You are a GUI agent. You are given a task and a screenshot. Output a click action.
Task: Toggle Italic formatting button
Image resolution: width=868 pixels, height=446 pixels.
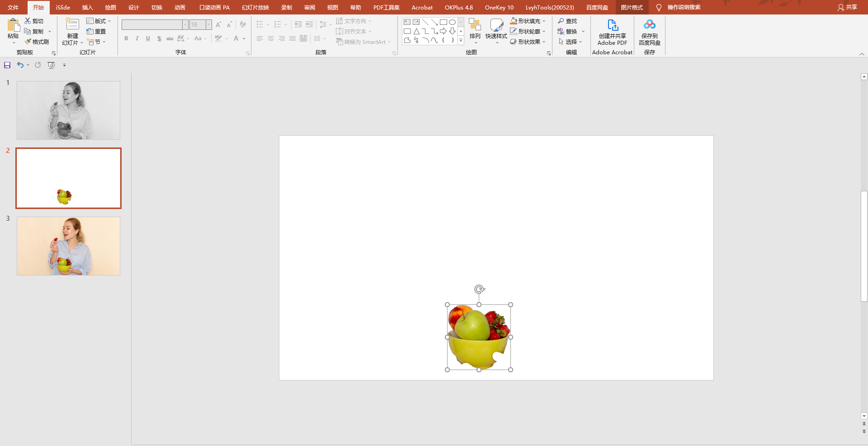click(x=137, y=38)
